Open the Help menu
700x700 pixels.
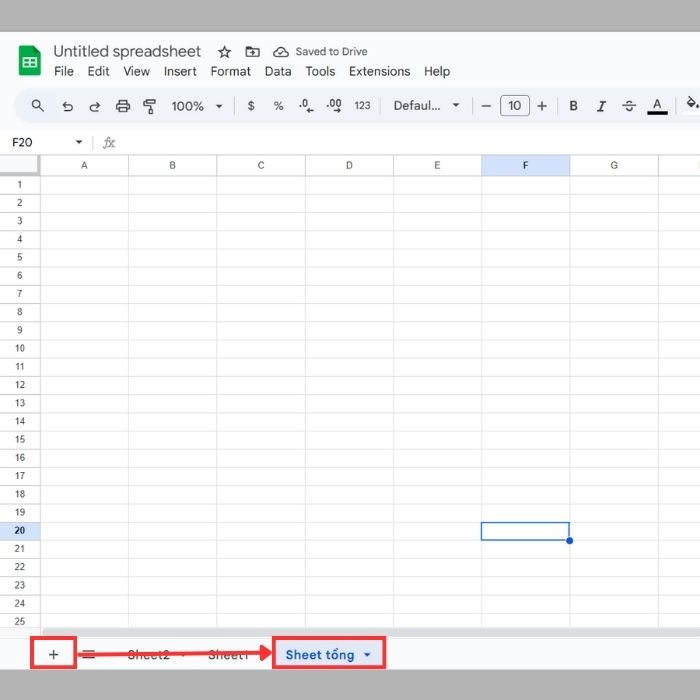coord(437,71)
